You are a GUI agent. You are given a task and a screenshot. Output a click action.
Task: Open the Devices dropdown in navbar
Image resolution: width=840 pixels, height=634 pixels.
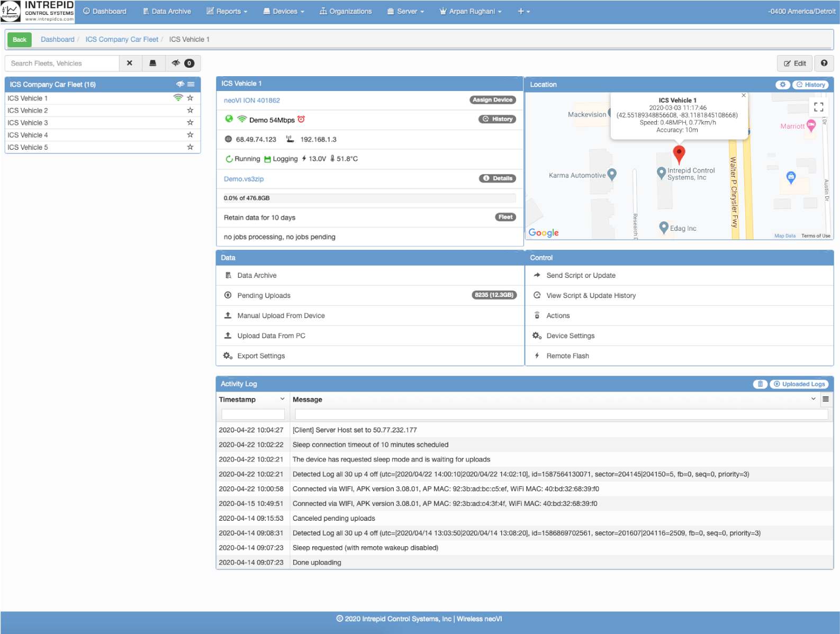284,12
